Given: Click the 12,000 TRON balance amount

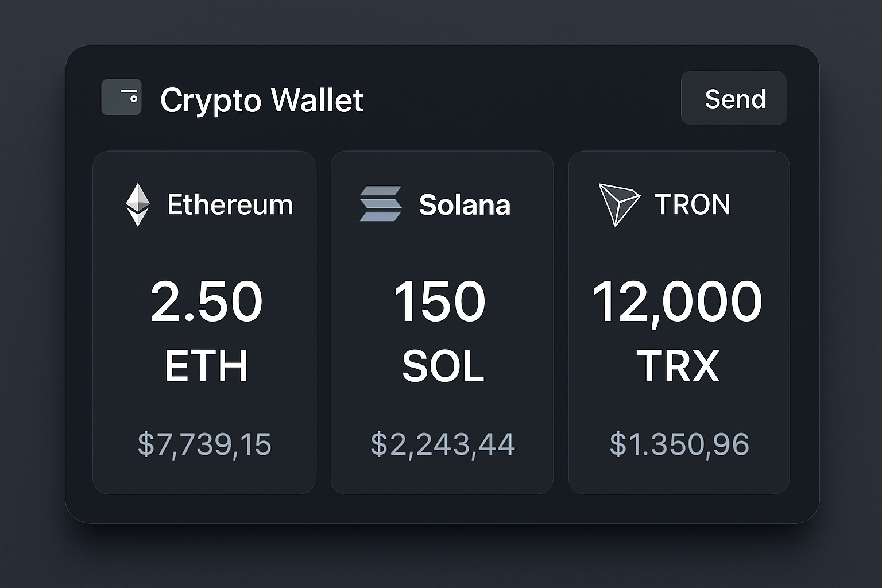Looking at the screenshot, I should tap(678, 301).
